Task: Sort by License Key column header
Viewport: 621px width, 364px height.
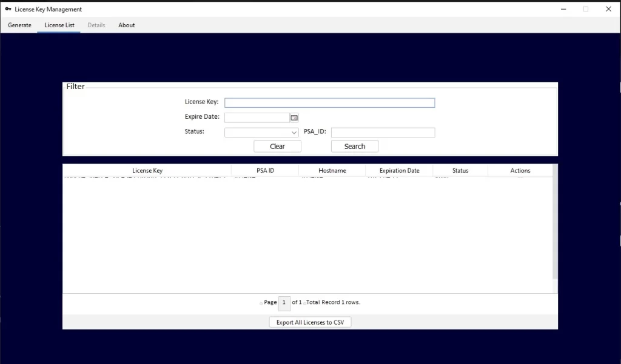Action: click(x=147, y=171)
